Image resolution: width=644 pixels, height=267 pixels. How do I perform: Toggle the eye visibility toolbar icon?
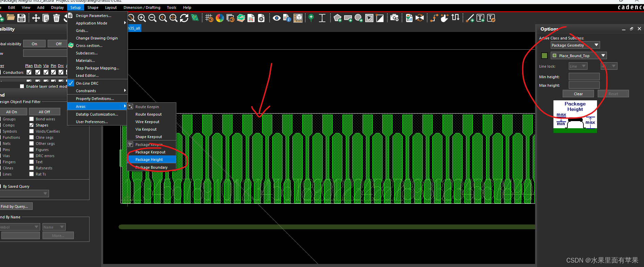(x=276, y=18)
